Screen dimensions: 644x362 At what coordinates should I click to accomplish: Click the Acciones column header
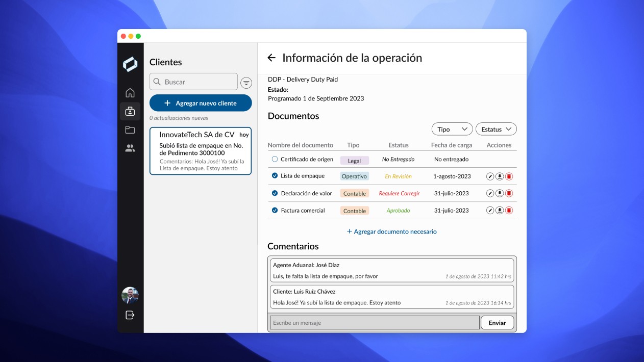coord(499,145)
